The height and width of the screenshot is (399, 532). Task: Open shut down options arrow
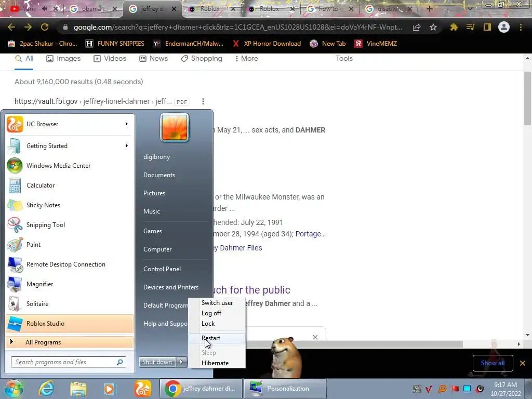point(181,362)
